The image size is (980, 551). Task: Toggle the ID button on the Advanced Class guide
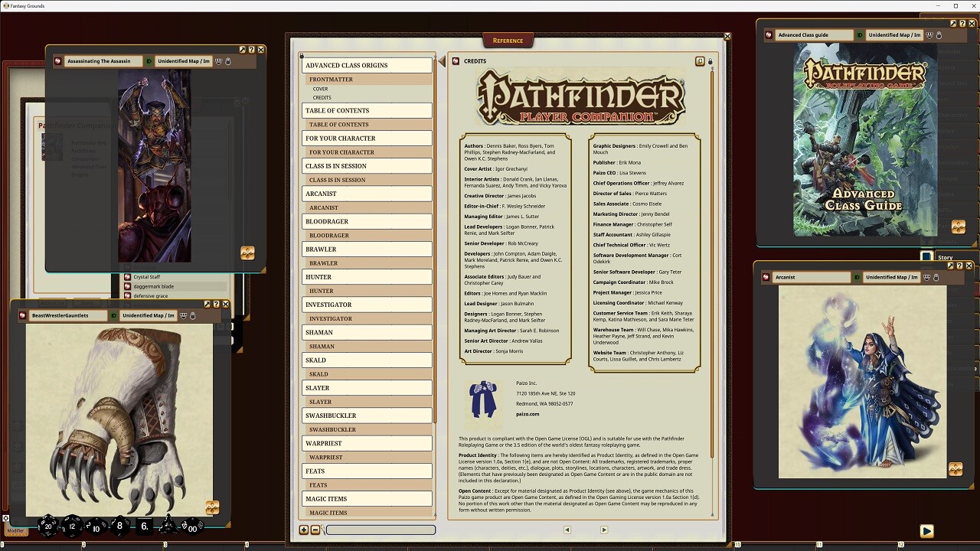tap(860, 35)
